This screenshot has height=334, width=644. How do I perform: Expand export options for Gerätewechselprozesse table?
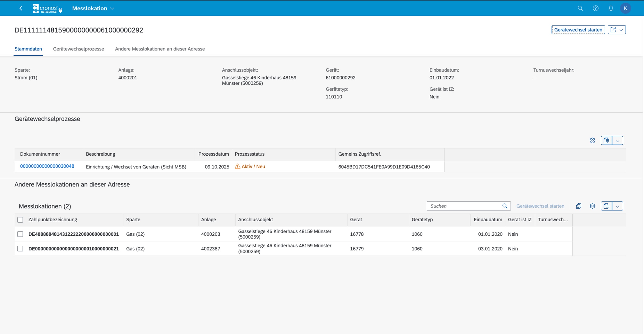[x=618, y=140]
